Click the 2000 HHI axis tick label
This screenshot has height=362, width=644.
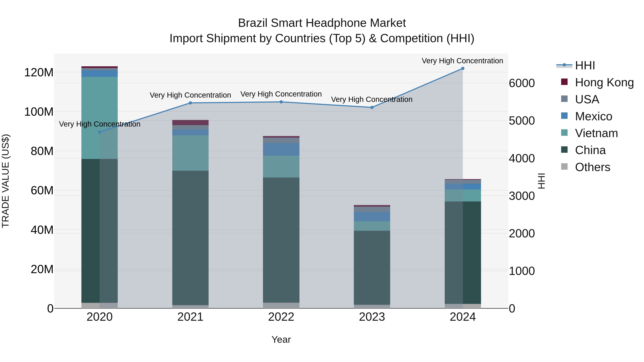click(522, 234)
